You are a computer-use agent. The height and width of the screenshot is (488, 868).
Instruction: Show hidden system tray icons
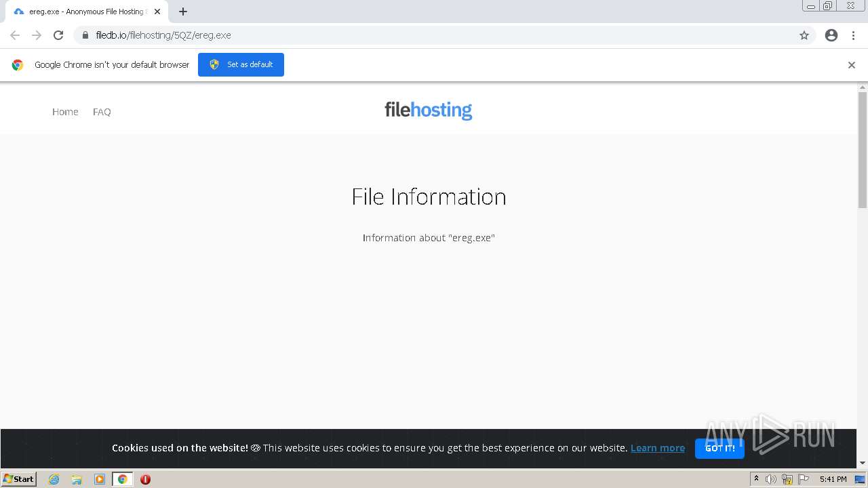756,479
